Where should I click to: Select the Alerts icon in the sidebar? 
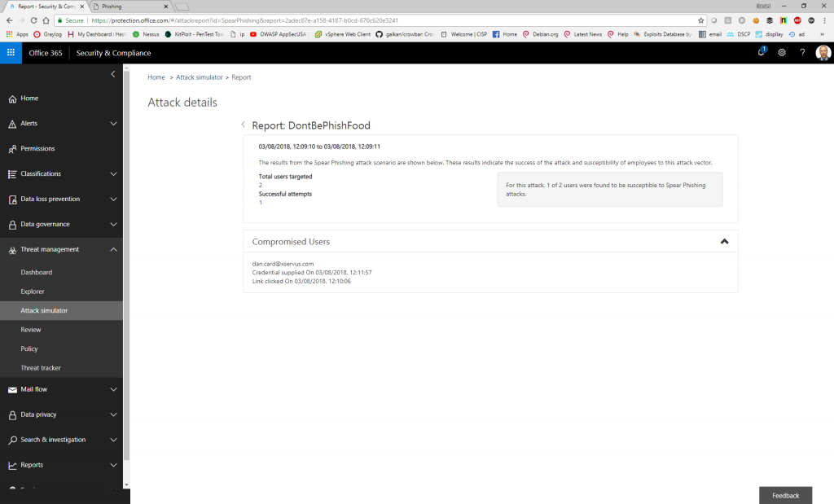11,123
